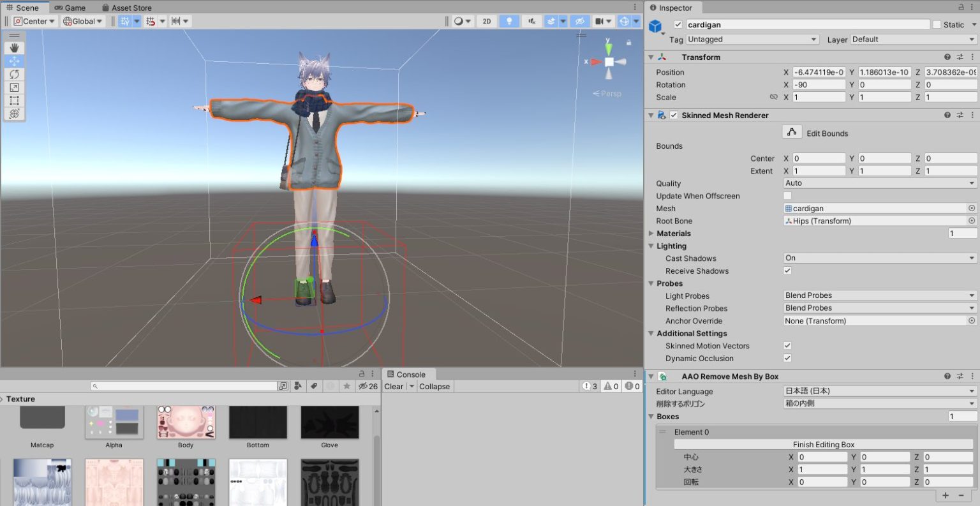Select the Rect Transform tool
This screenshot has width=980, height=506.
tap(14, 100)
